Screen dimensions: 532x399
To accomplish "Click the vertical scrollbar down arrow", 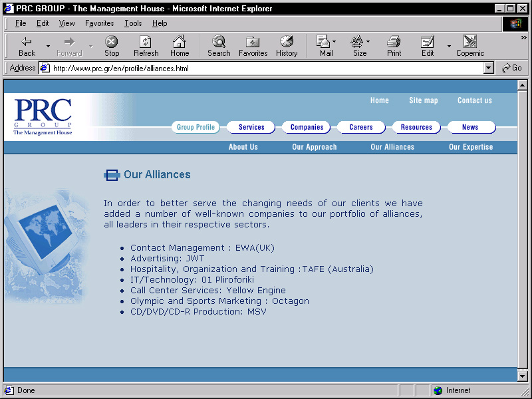I will 523,376.
